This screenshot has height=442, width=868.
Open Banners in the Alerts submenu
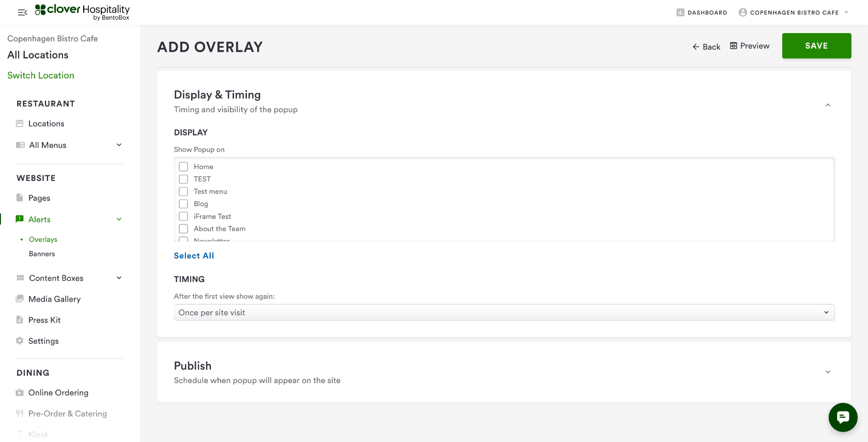(42, 254)
